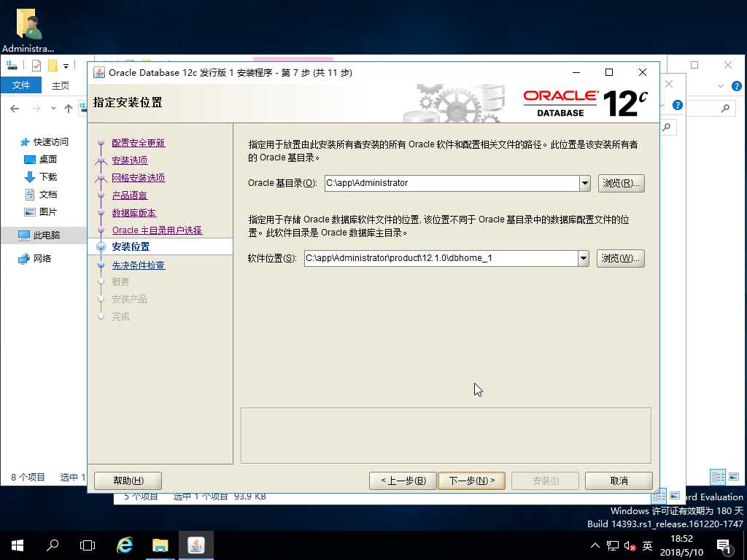Browse for software location 浏览(W)
This screenshot has height=560, width=747.
620,259
